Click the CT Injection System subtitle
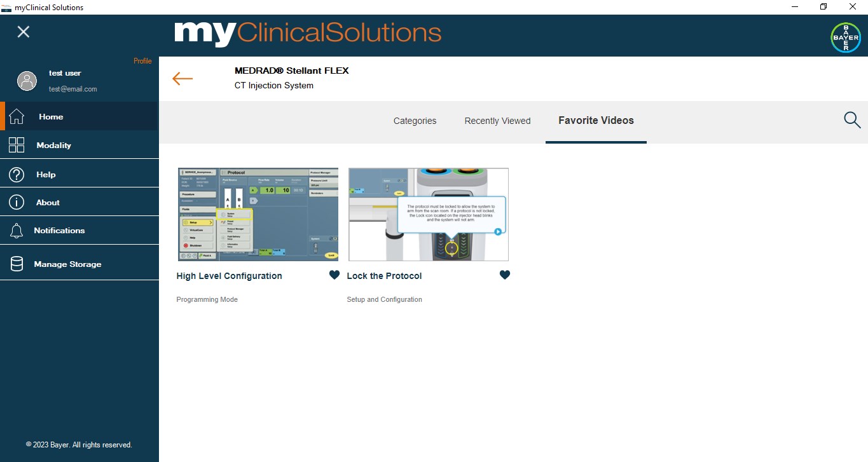Viewport: 868px width, 462px height. pyautogui.click(x=274, y=85)
